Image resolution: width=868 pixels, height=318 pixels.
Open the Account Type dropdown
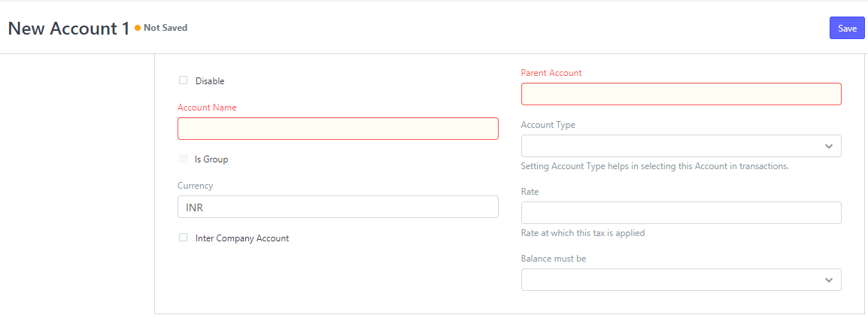tap(681, 146)
